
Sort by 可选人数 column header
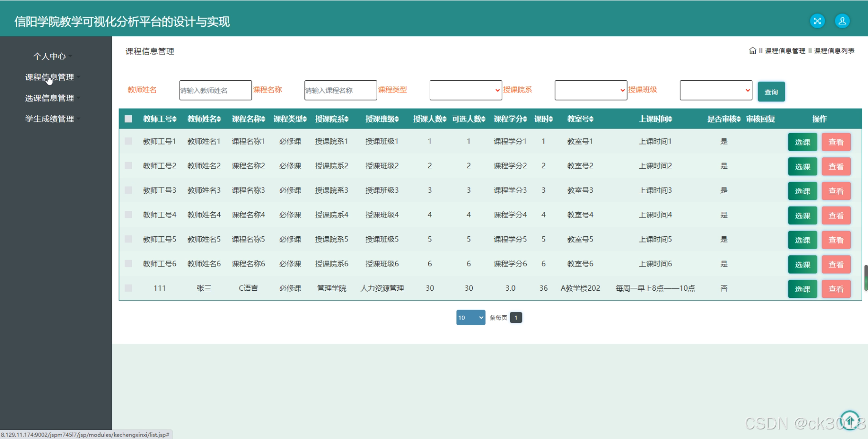coord(469,119)
